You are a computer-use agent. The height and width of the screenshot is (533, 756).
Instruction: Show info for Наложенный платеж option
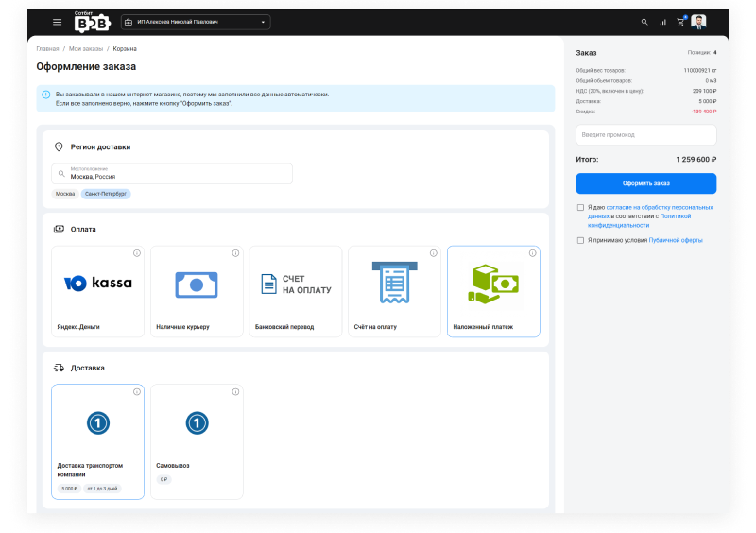point(532,253)
